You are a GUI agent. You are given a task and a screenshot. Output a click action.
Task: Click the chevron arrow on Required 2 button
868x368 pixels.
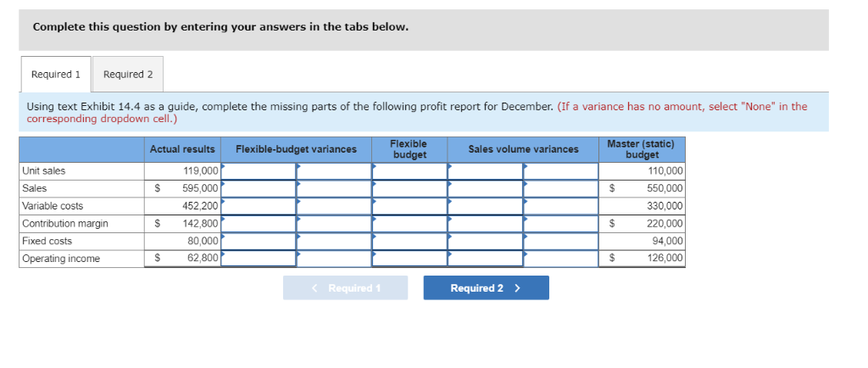point(518,287)
